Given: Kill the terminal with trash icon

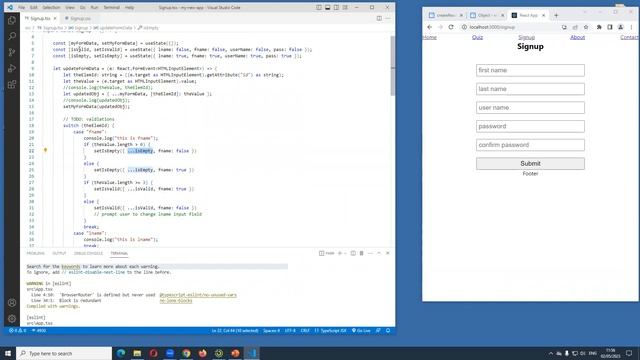Looking at the screenshot, I should (361, 253).
